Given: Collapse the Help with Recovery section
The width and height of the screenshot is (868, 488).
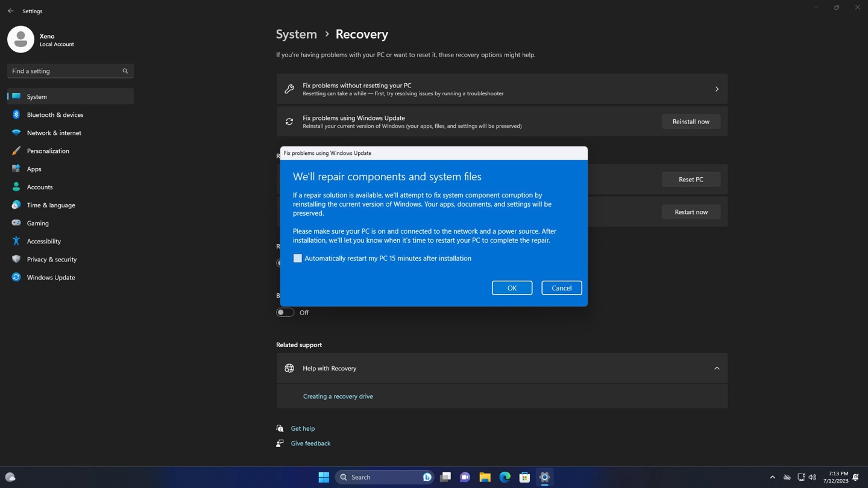Looking at the screenshot, I should click(717, 368).
